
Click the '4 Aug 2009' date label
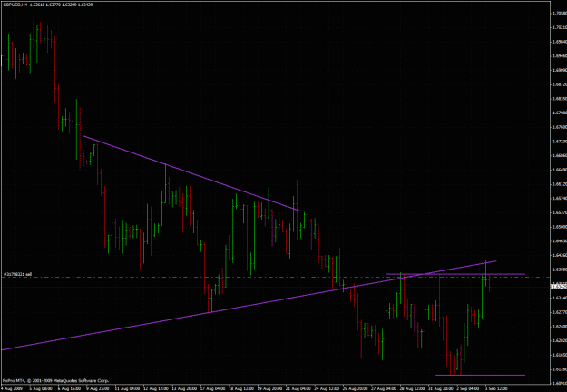[x=12, y=388]
